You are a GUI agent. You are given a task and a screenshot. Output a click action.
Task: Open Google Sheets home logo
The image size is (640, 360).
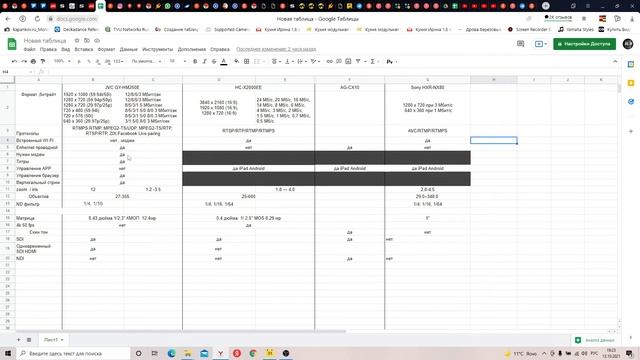pos(12,44)
